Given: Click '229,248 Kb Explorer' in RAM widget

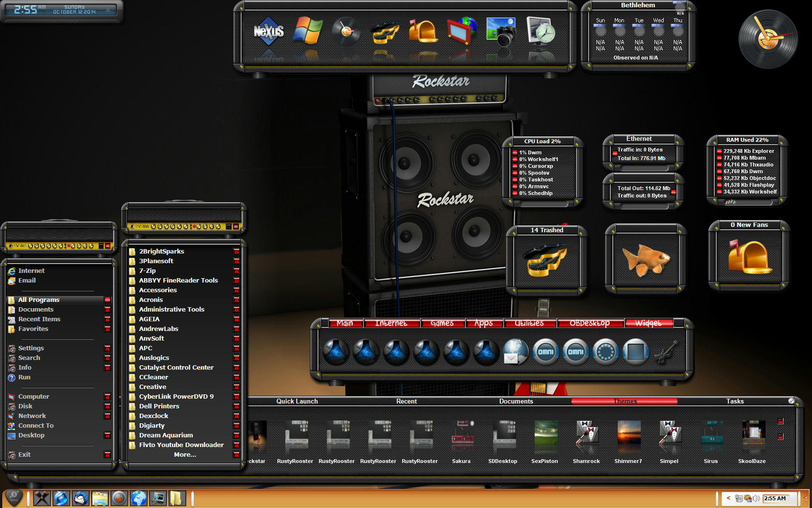Looking at the screenshot, I should tap(749, 151).
